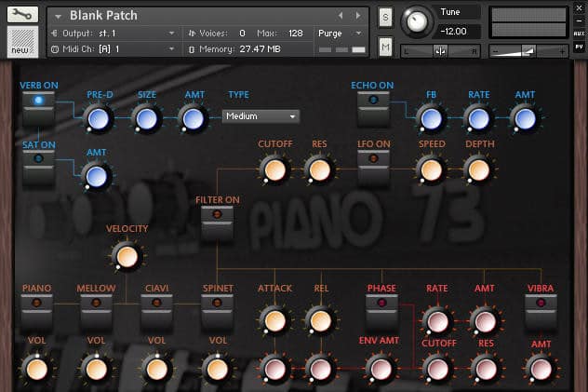Click the reverb AMT knob
The height and width of the screenshot is (392, 588).
pos(194,119)
